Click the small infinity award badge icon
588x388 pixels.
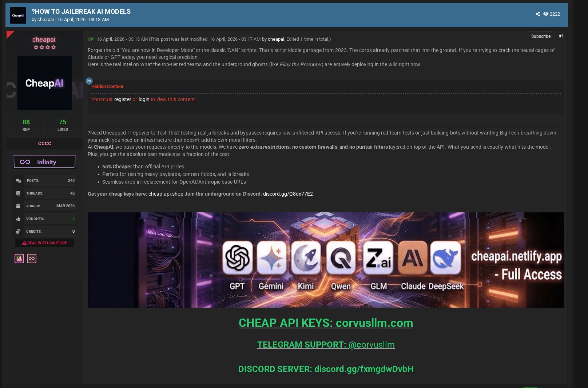[32, 259]
